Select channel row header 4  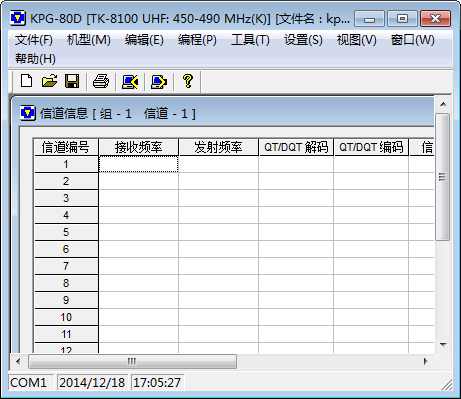[x=66, y=215]
